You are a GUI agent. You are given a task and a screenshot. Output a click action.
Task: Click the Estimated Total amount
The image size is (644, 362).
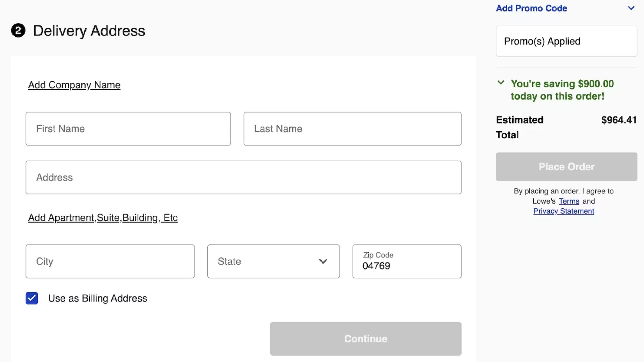pos(618,120)
